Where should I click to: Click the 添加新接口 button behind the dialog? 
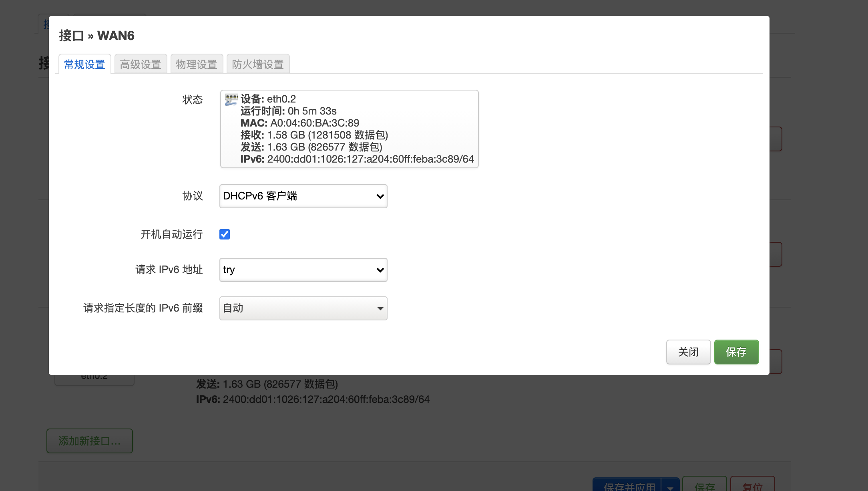tap(89, 441)
